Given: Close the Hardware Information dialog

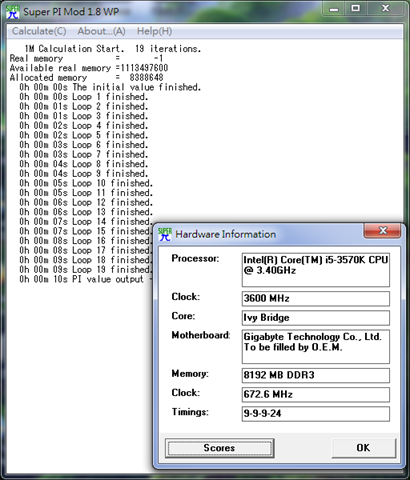Looking at the screenshot, I should coord(383,230).
